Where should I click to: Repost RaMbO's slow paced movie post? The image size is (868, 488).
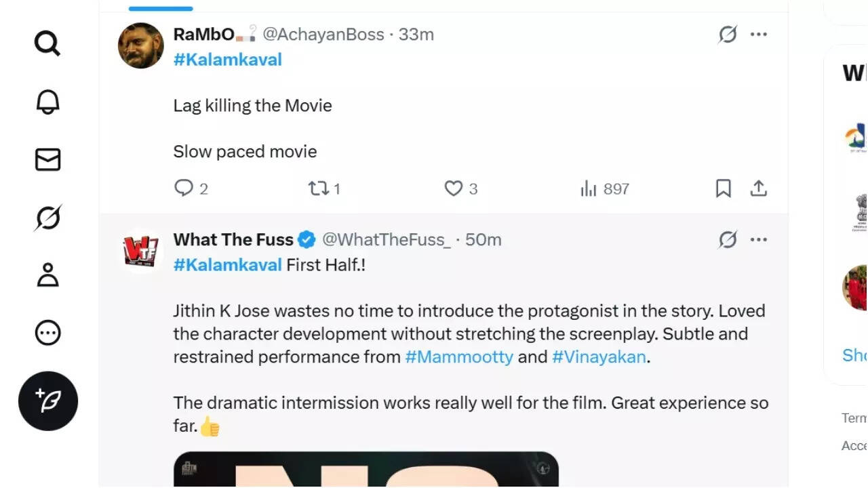point(318,188)
